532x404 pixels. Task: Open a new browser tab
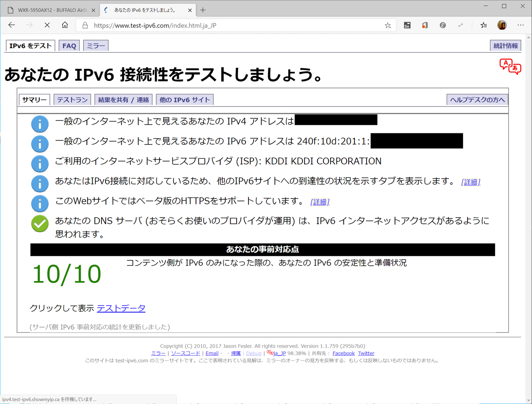pyautogui.click(x=203, y=10)
